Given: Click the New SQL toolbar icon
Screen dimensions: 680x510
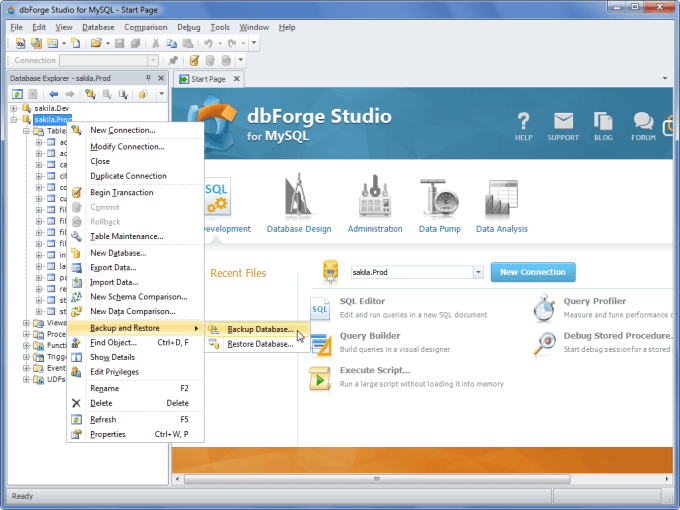Looking at the screenshot, I should (x=20, y=43).
